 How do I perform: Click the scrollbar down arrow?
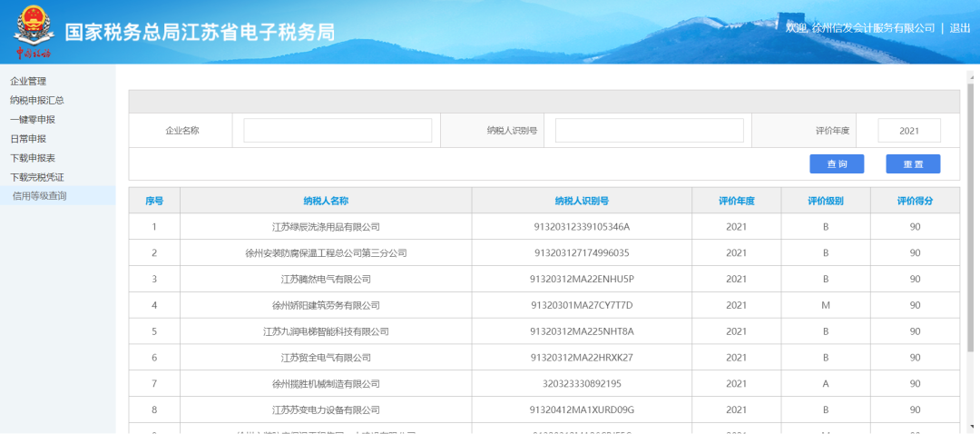pos(971,427)
